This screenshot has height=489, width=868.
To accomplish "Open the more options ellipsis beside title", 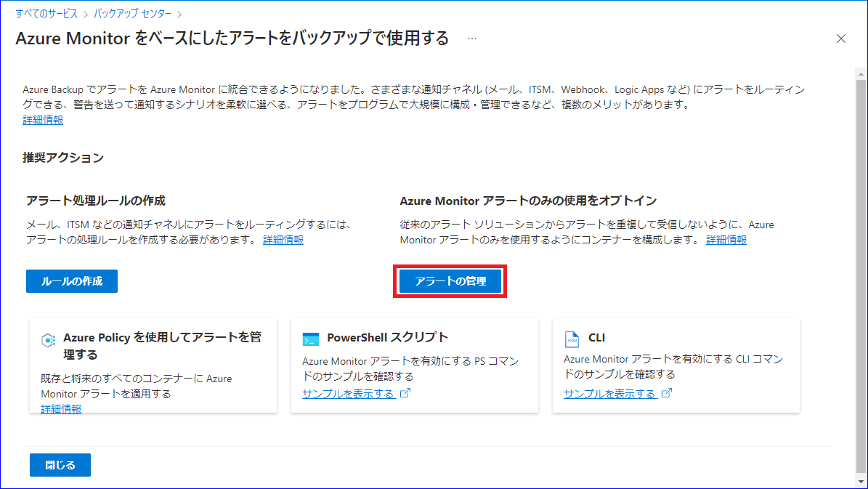I will 471,39.
